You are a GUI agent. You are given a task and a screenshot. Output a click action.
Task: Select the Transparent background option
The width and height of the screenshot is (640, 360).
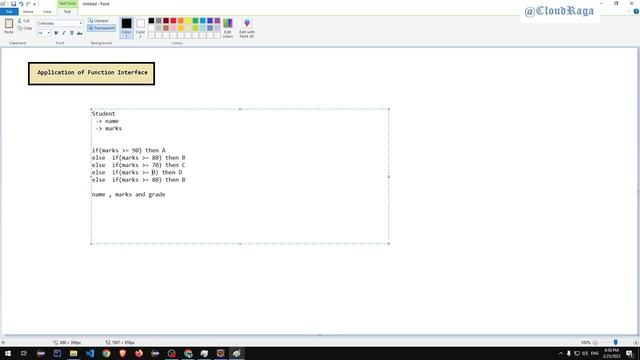[x=102, y=28]
